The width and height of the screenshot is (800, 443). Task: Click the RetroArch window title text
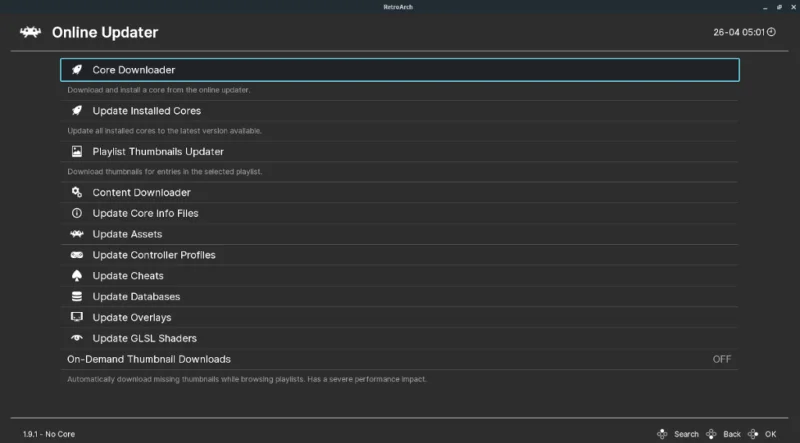pyautogui.click(x=398, y=7)
